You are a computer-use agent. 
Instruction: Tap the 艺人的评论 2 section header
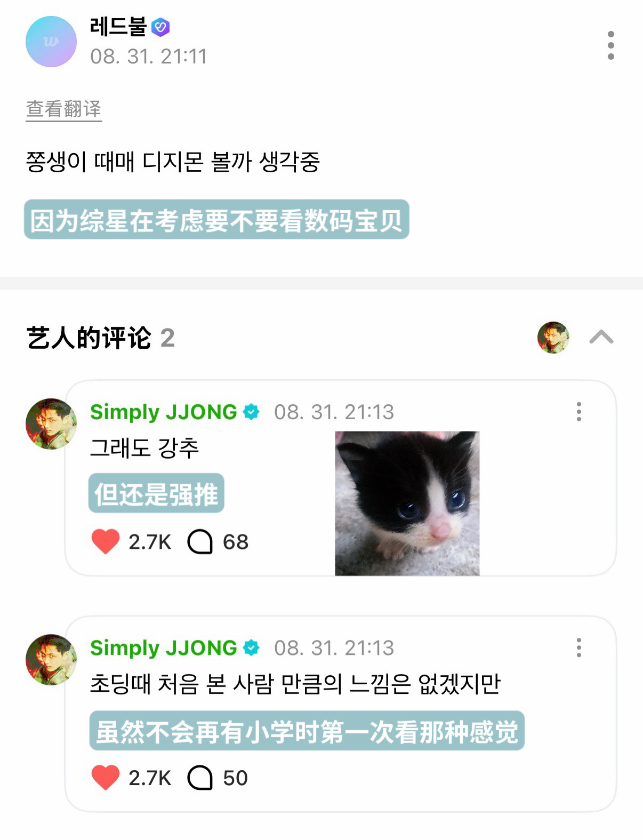pos(101,338)
